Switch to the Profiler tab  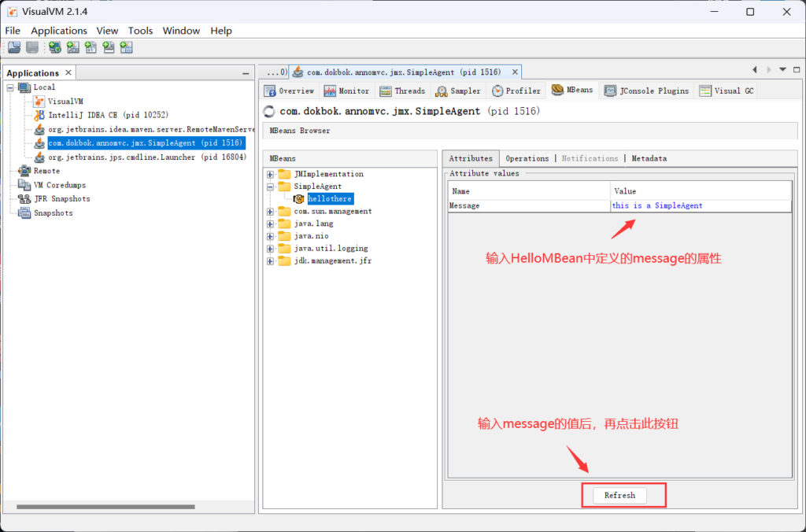coord(516,91)
